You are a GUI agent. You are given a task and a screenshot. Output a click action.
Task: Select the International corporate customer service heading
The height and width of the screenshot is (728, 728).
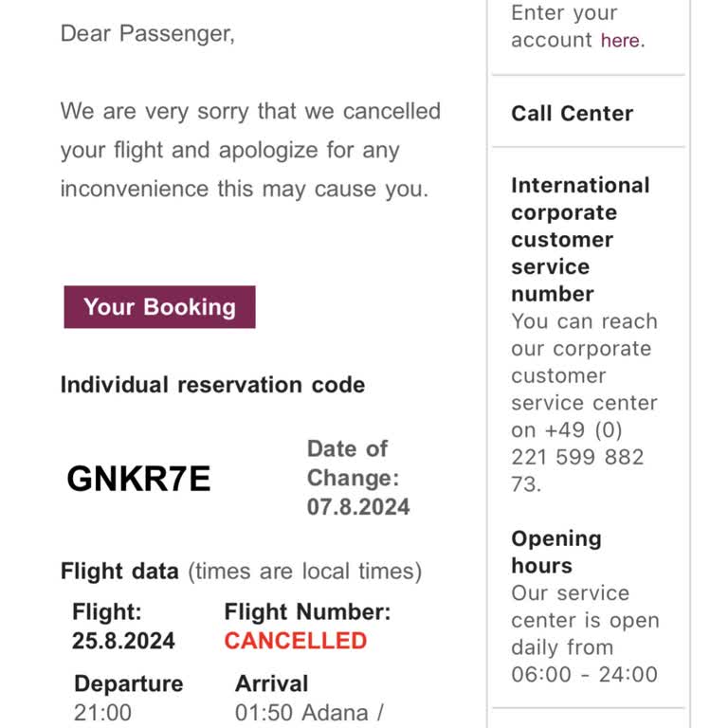tap(580, 240)
